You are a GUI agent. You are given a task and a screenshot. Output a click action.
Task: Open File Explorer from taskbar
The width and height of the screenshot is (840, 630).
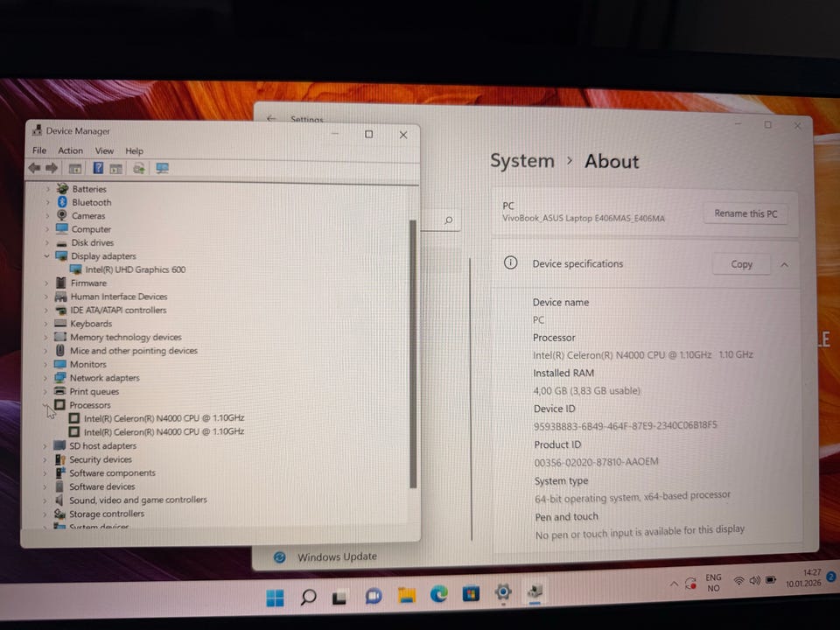[407, 595]
